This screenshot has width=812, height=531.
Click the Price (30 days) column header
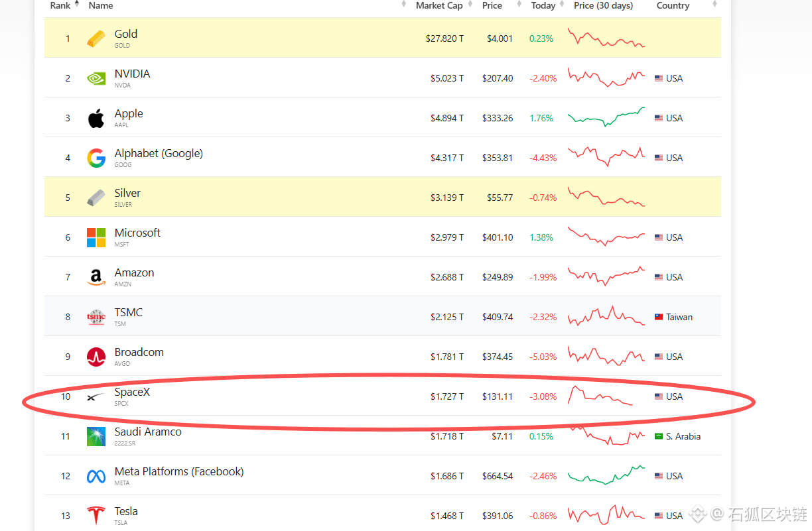click(x=604, y=5)
